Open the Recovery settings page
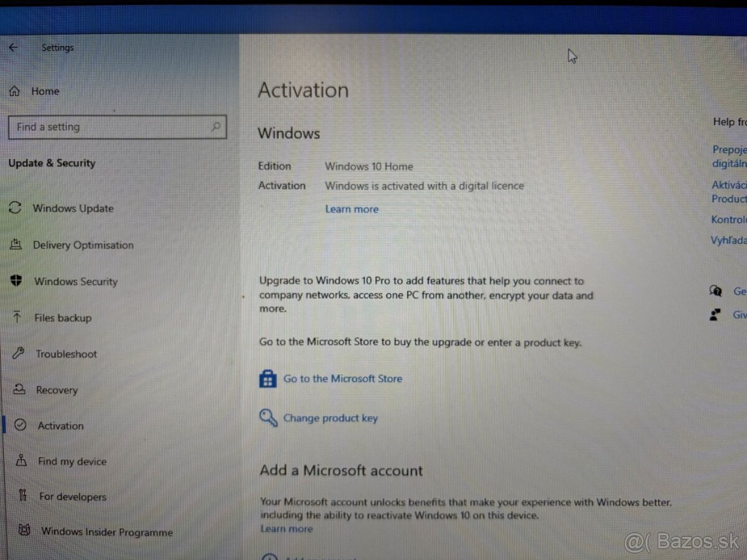 (57, 390)
